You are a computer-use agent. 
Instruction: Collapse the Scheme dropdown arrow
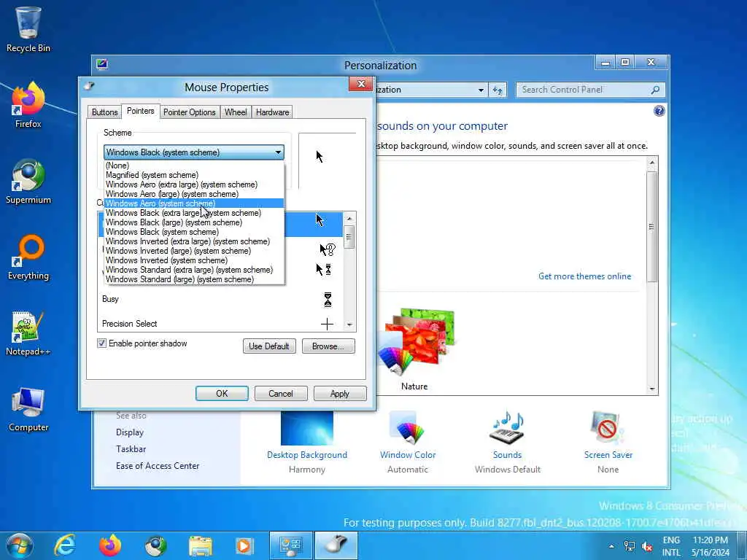tap(278, 152)
